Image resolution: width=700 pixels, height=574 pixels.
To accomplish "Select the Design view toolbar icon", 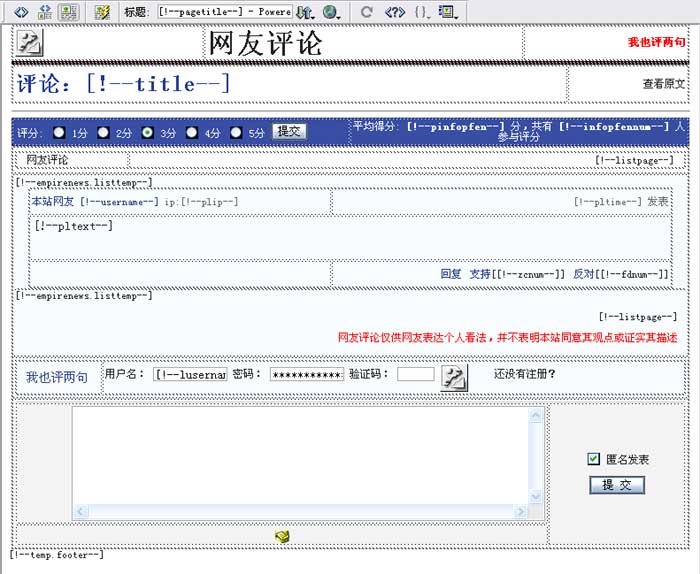I will pos(68,12).
